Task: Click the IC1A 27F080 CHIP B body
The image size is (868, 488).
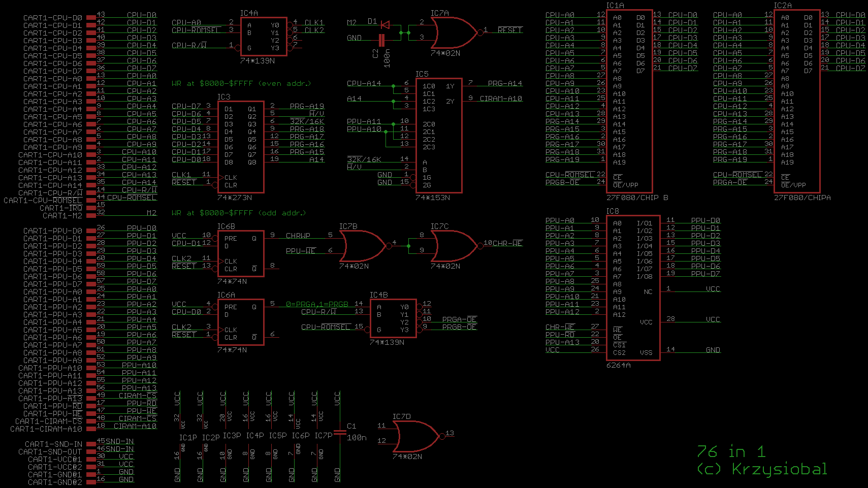Action: (x=629, y=101)
